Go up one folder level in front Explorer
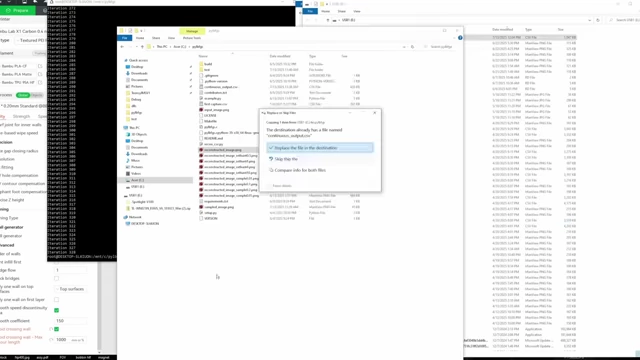This screenshot has height=360, width=640. click(142, 47)
